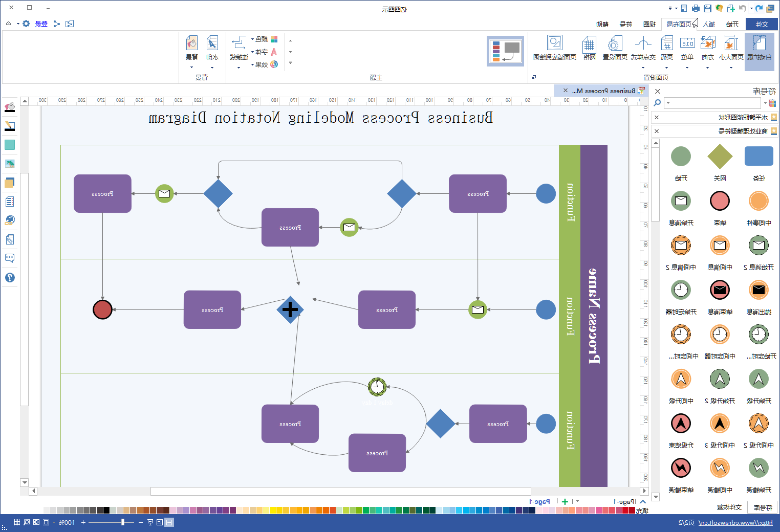
Task: Close the 商业处理模型符号 library
Action: coord(657,131)
